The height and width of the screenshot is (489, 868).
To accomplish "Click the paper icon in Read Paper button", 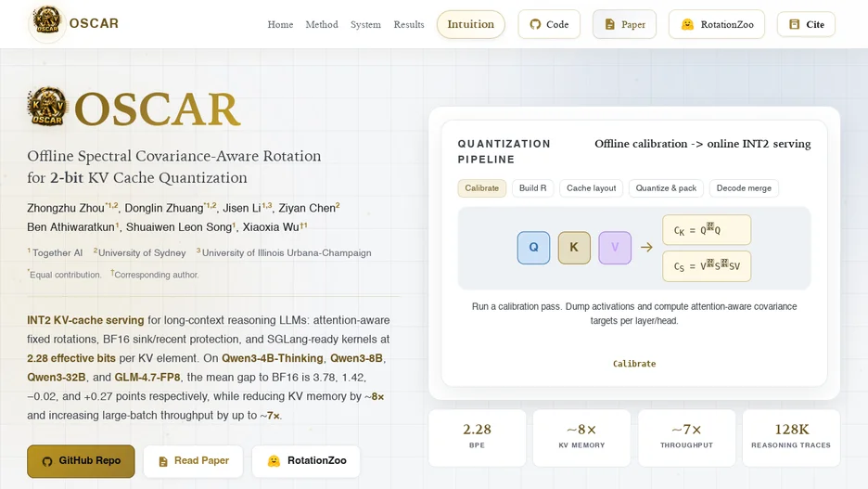I will pos(163,461).
